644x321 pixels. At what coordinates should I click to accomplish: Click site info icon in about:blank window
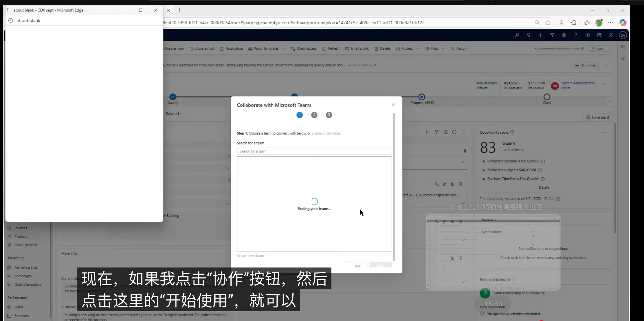point(11,20)
